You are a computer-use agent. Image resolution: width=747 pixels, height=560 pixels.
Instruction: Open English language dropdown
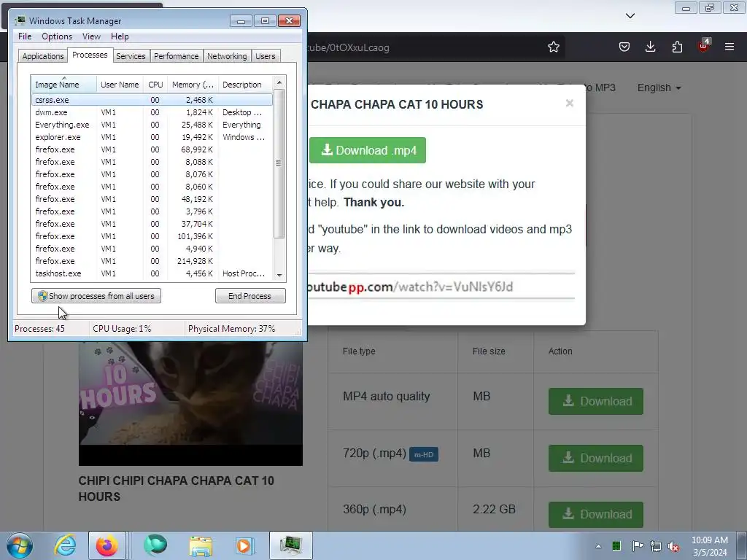[659, 87]
